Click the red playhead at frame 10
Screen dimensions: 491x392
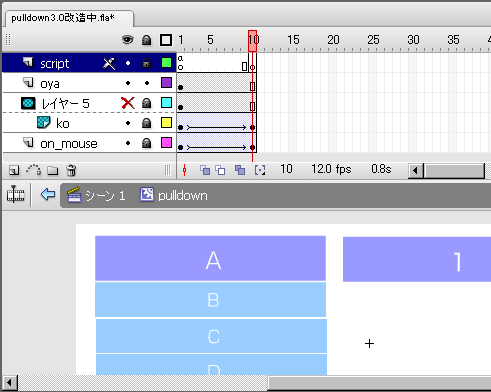[x=252, y=41]
